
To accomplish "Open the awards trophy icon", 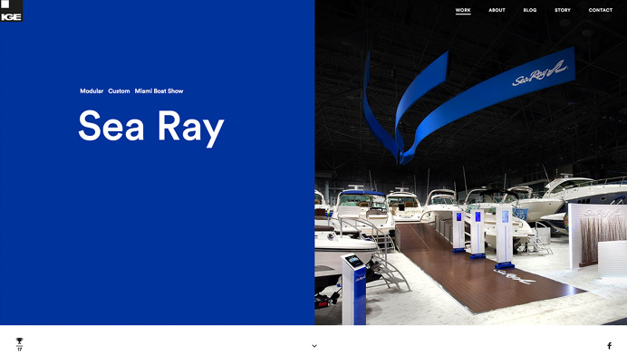I will tap(20, 344).
